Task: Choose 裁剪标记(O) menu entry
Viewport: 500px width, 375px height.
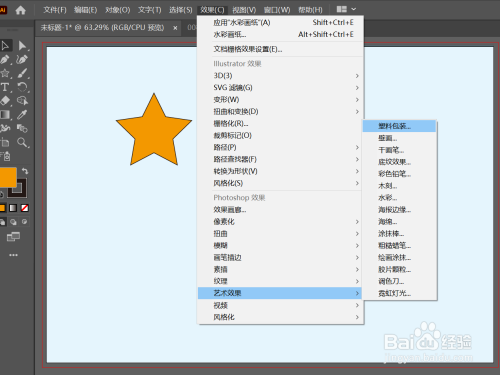Action: pos(280,136)
